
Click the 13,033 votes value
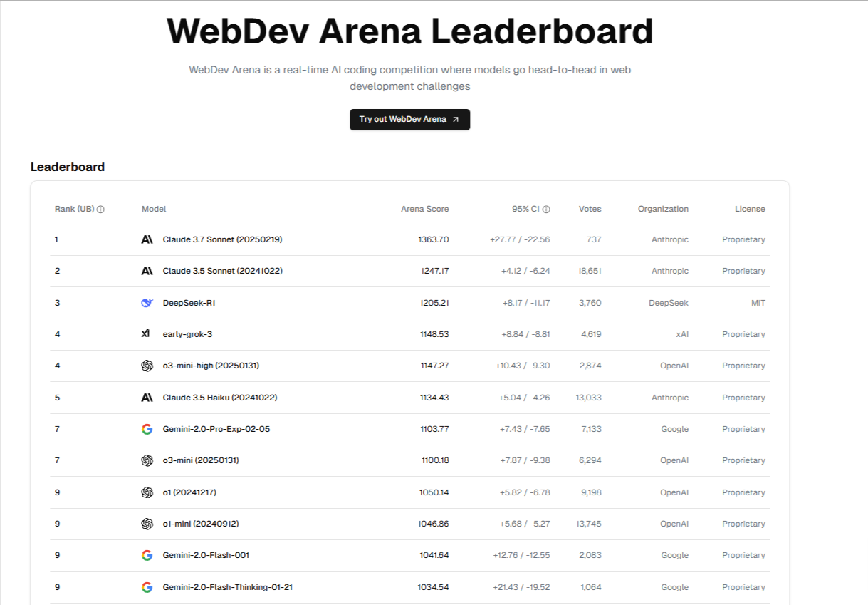tap(589, 398)
